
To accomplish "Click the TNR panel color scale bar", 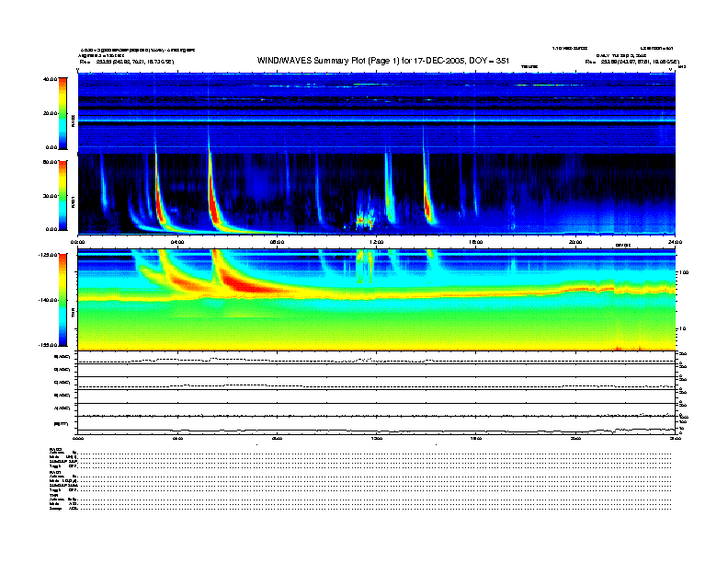I will pos(63,300).
